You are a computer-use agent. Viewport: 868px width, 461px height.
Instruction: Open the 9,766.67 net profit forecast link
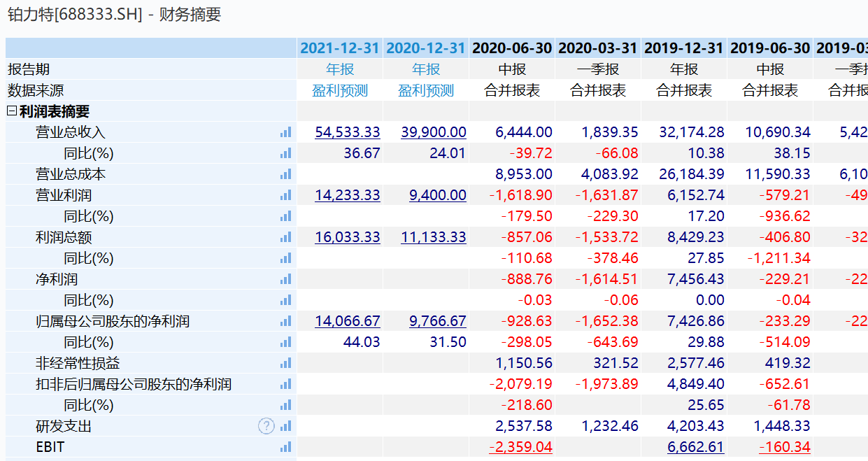[x=438, y=321]
